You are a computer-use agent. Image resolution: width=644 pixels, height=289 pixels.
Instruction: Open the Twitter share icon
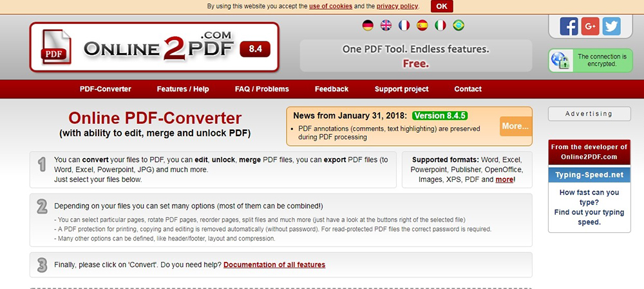coord(612,26)
